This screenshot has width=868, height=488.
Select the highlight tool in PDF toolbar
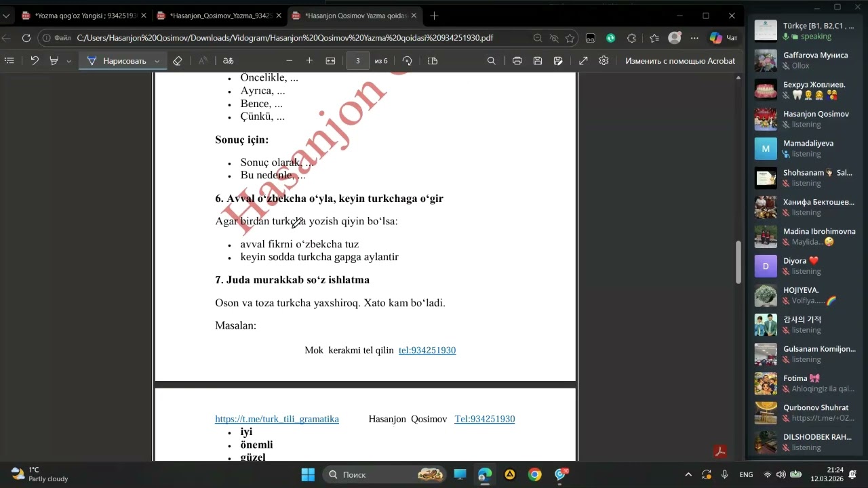(x=54, y=61)
